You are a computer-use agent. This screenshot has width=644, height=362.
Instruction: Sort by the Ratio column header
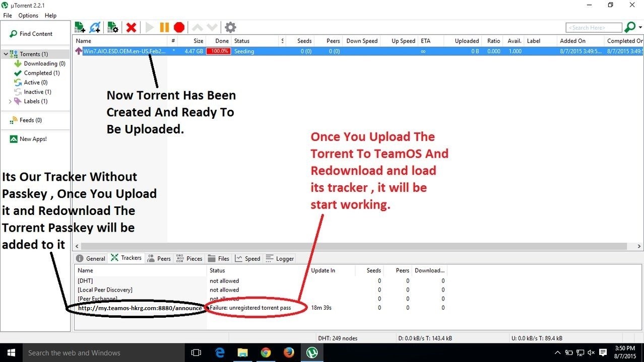tap(492, 41)
